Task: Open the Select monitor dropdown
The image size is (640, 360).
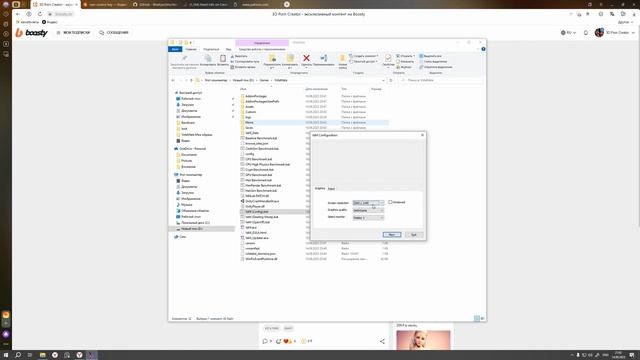Action: [x=368, y=218]
